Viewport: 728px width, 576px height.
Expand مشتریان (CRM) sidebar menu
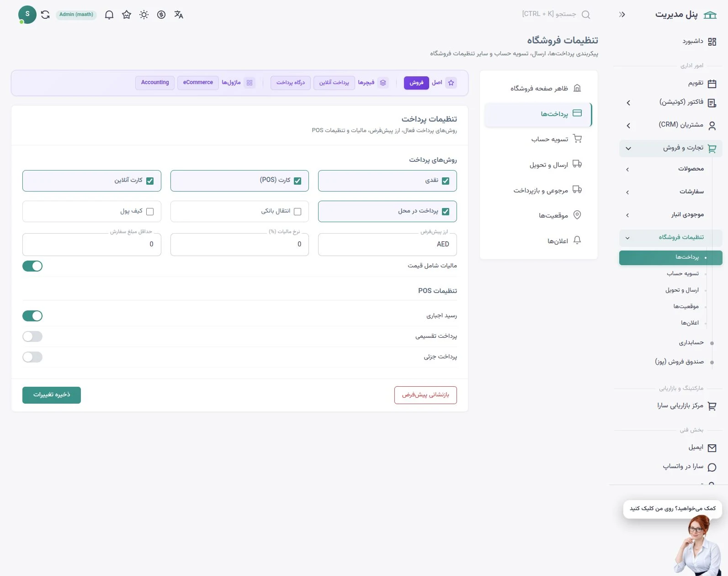(x=671, y=125)
